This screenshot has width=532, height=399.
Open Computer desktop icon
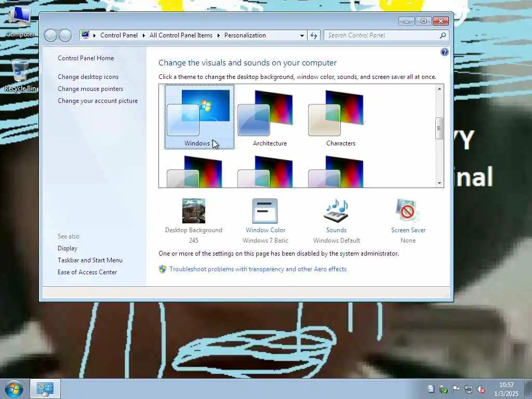20,22
